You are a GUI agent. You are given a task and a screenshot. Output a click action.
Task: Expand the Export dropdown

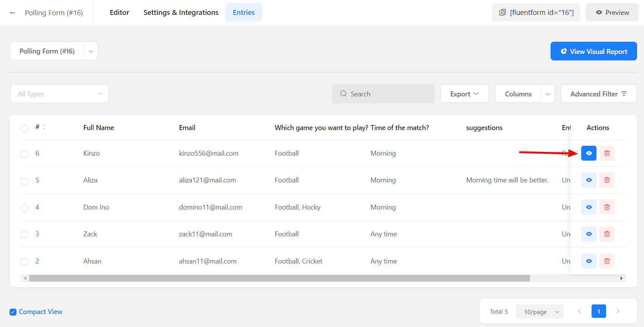(464, 94)
